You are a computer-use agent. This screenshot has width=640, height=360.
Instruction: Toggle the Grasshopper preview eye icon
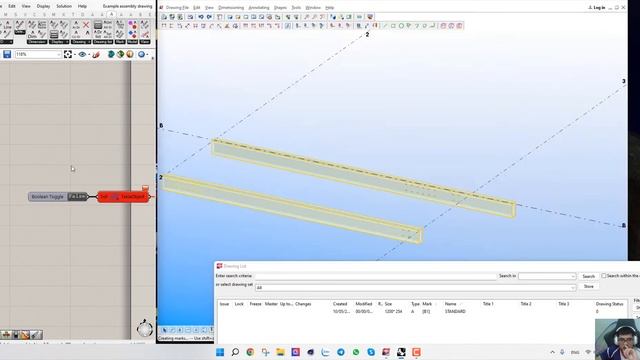click(82, 54)
